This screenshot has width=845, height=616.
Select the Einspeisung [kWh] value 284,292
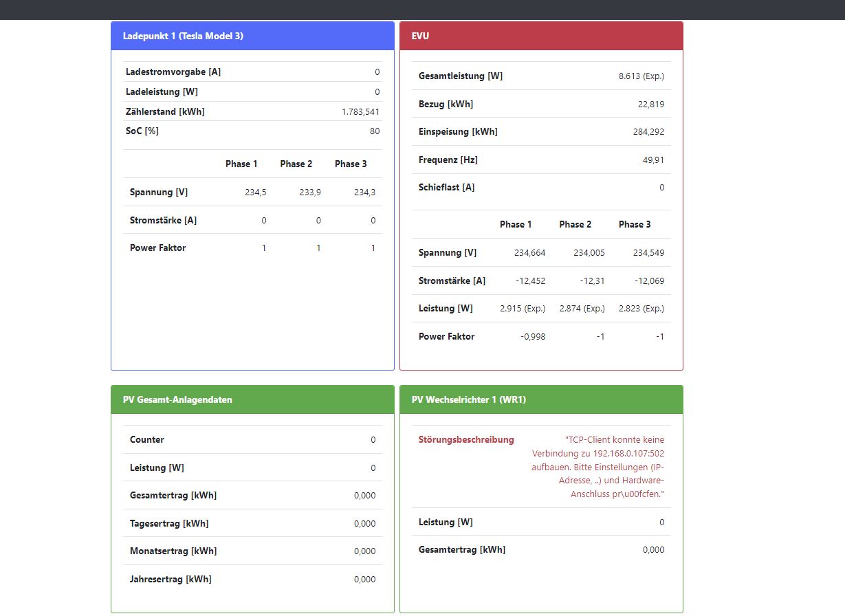click(x=648, y=132)
